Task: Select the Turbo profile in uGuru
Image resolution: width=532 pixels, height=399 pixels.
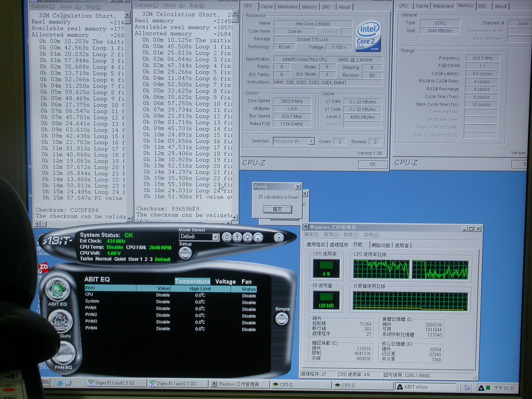Action: tap(86, 259)
